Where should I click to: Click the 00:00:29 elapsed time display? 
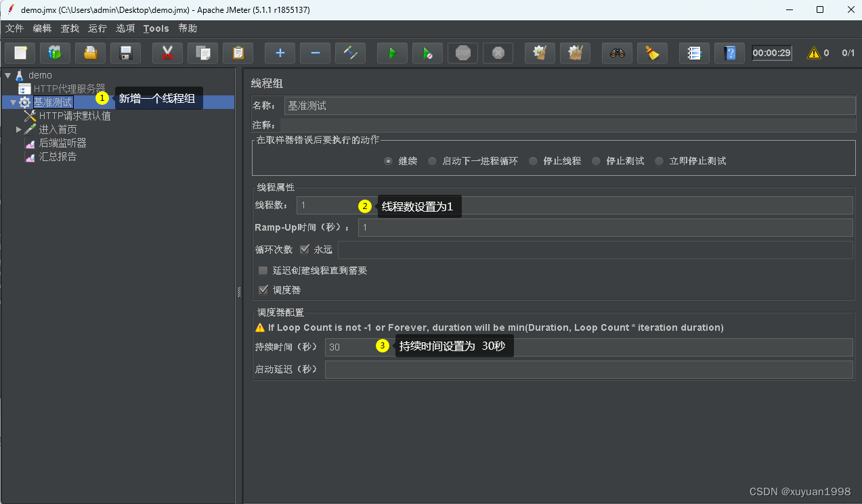tap(772, 53)
